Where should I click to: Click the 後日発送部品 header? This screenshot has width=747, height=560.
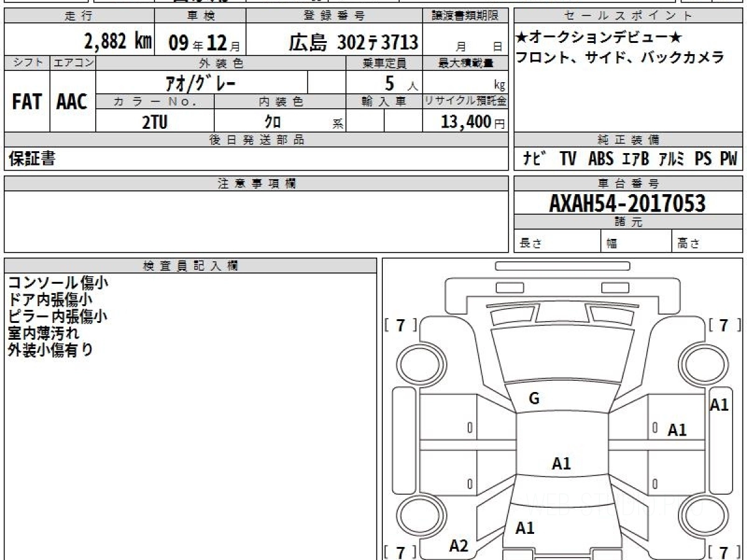[x=256, y=140]
